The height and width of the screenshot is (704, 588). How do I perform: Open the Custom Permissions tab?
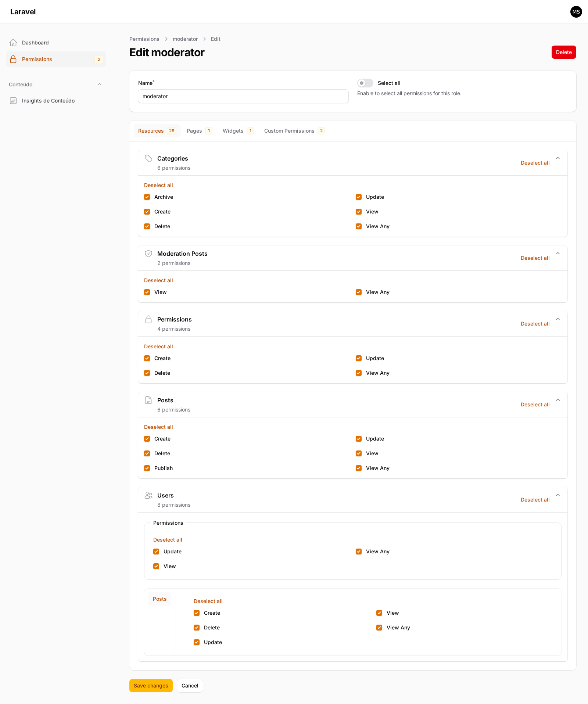coord(289,131)
